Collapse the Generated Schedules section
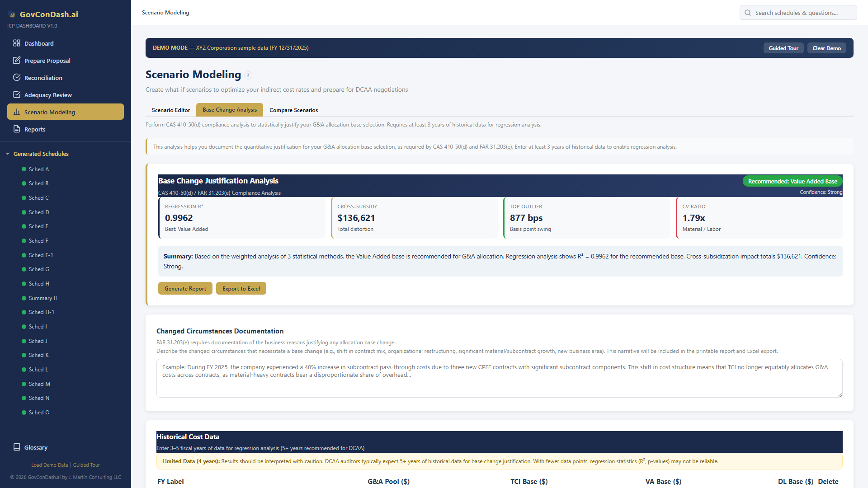 click(7, 154)
